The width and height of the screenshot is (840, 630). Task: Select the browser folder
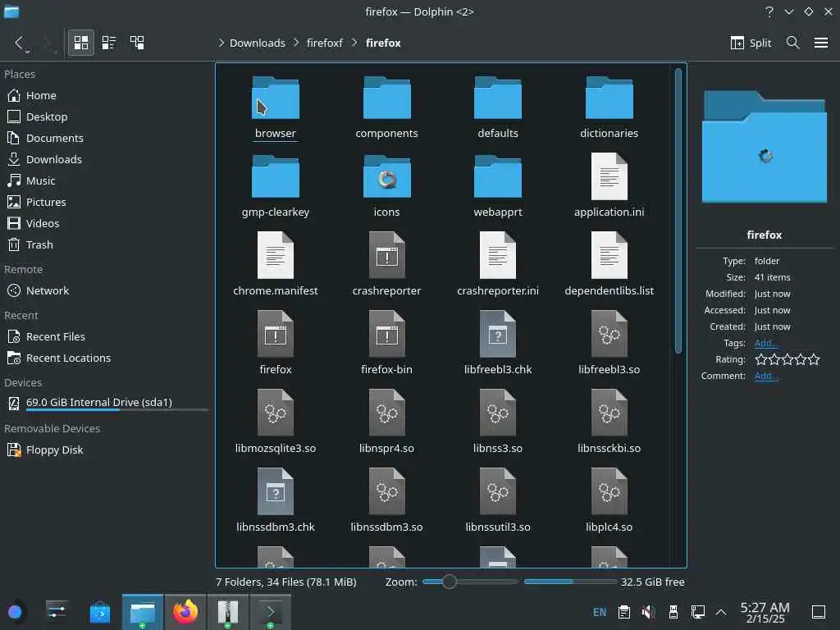[x=276, y=107]
